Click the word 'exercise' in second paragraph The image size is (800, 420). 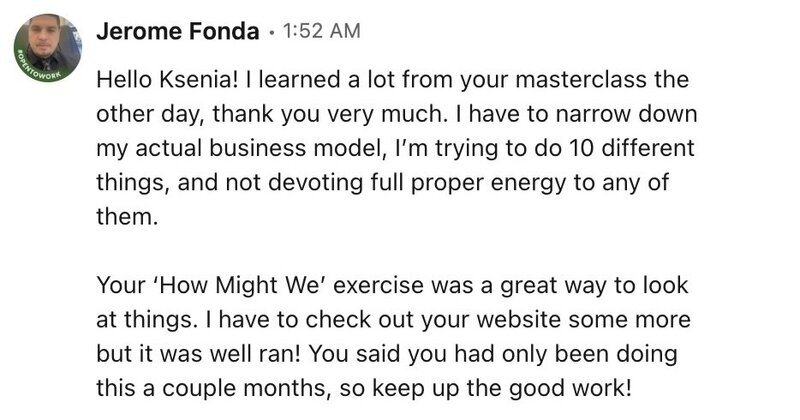click(x=378, y=285)
